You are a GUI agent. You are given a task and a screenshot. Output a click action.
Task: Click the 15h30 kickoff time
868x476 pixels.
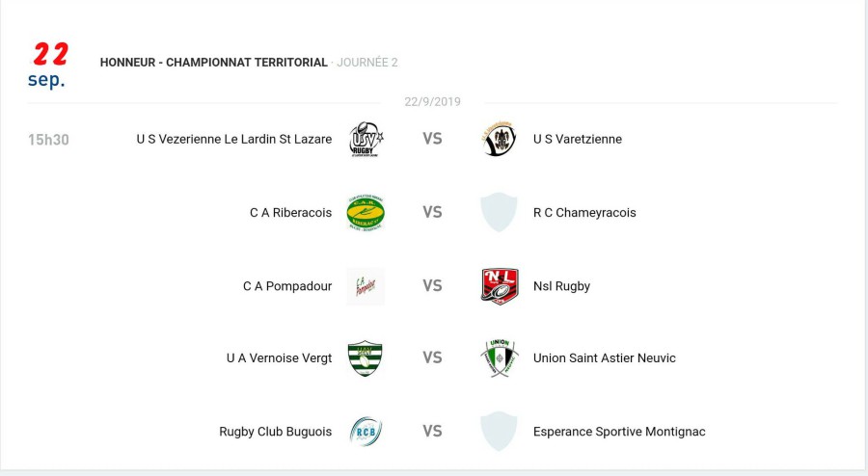point(48,140)
